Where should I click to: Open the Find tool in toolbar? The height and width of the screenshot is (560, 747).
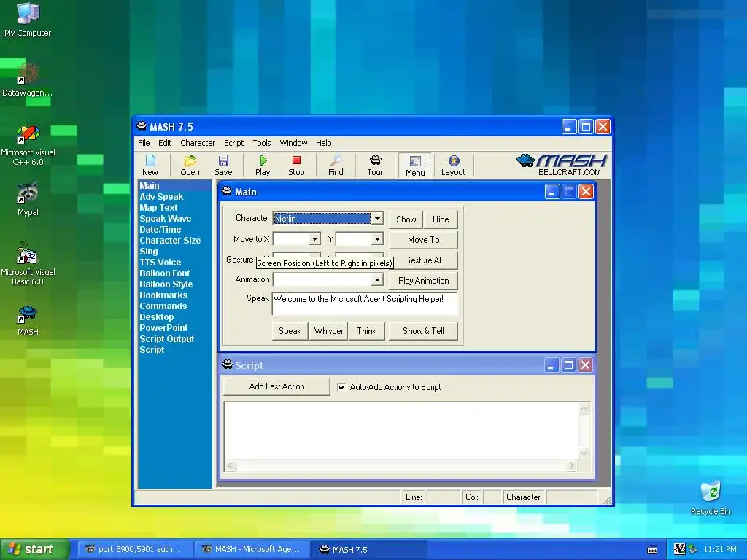(x=336, y=165)
